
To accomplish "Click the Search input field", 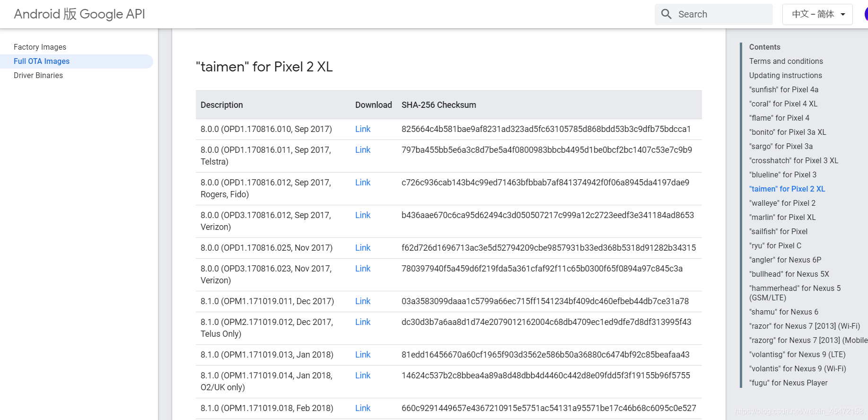I will [714, 14].
